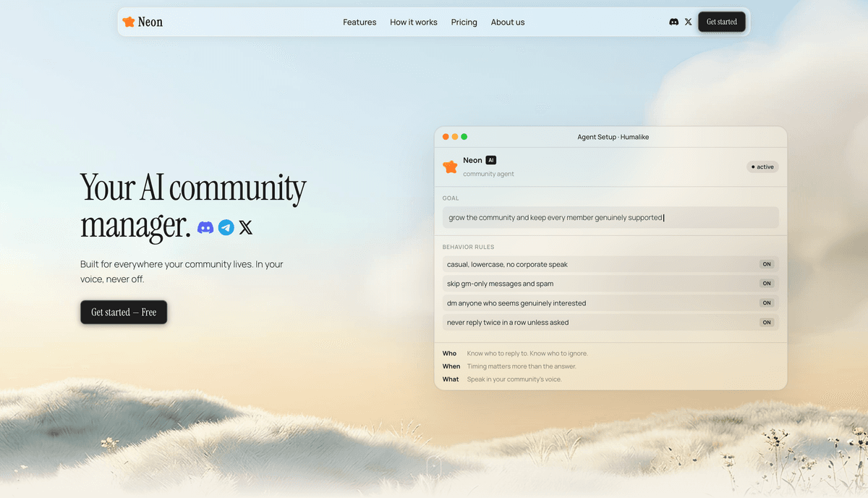Click the GOAL section label

pyautogui.click(x=451, y=198)
